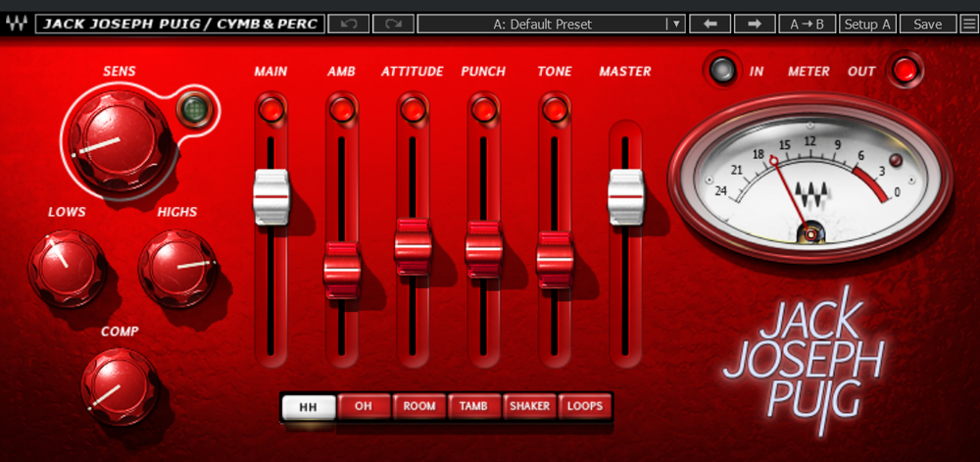Open the Default Preset dropdown
The height and width of the screenshot is (462, 980).
tap(551, 25)
